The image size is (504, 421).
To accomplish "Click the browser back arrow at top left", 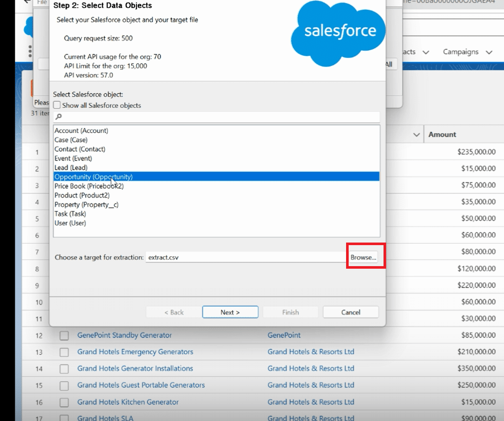I will (27, 2).
